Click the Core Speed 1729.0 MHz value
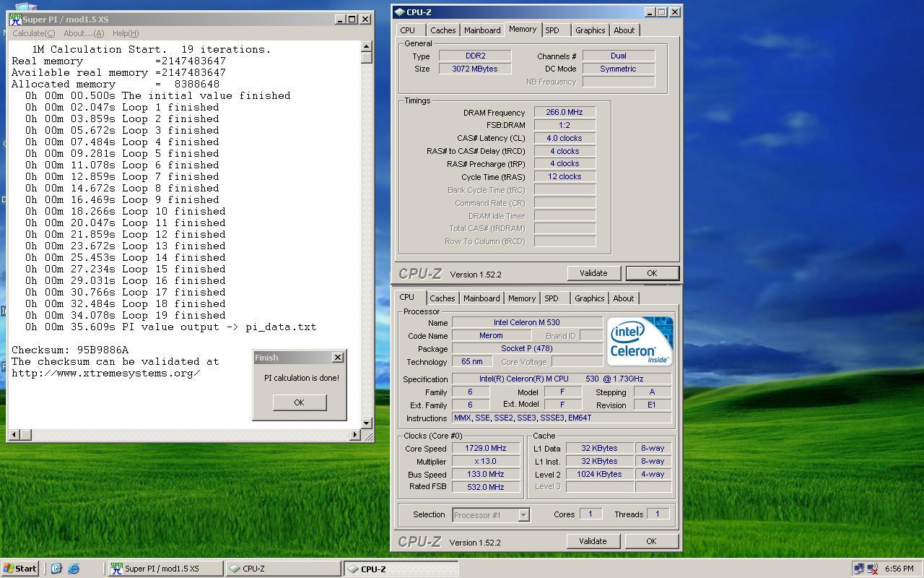924x578 pixels. click(x=486, y=449)
